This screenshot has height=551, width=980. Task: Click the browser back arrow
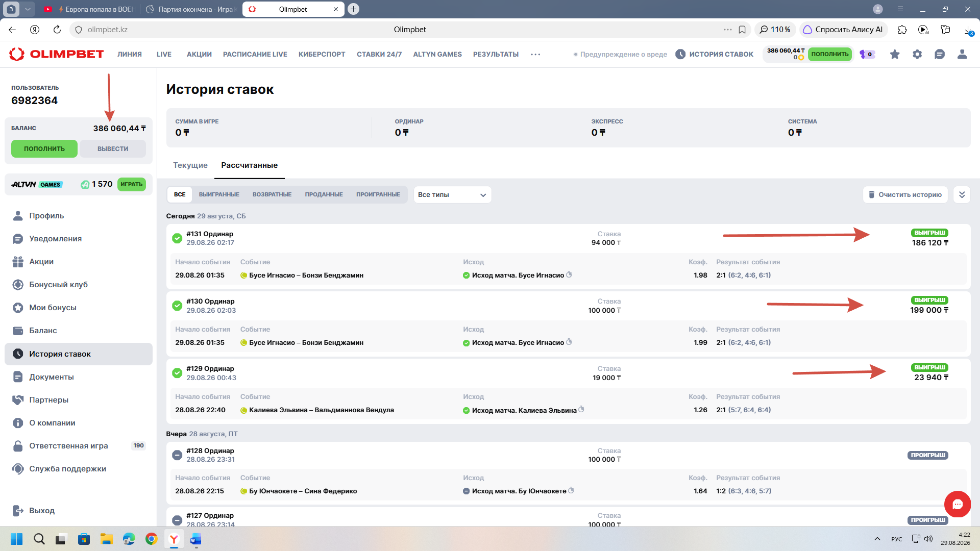12,30
